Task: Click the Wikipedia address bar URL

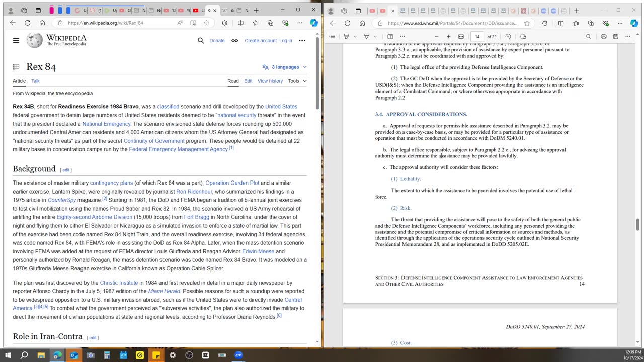Action: (105, 23)
